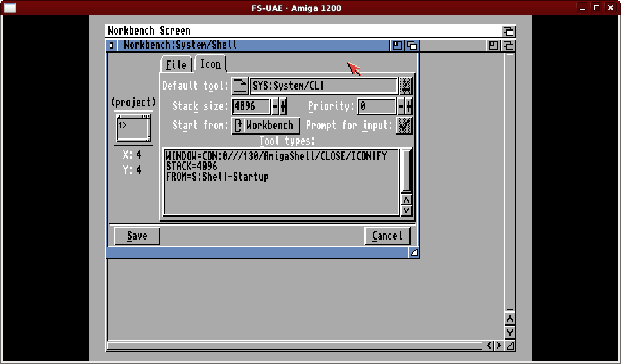The height and width of the screenshot is (364, 621).
Task: Click the Shell window zoom gadget
Action: (397, 45)
